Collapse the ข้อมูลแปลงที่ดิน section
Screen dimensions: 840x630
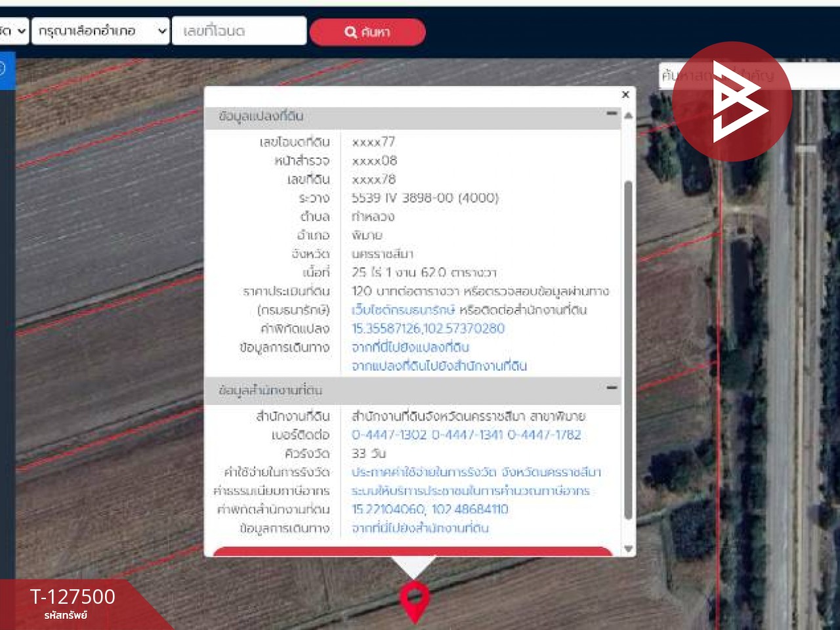click(612, 114)
